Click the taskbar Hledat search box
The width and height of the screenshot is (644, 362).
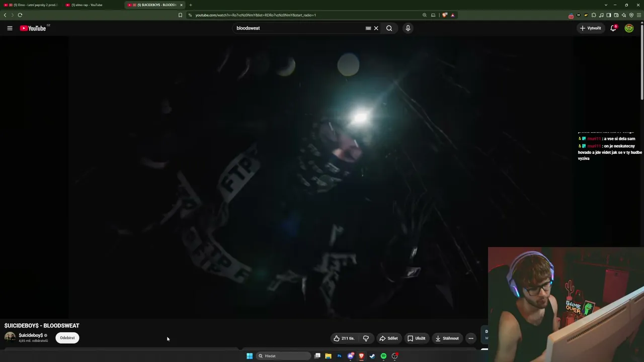coord(283,356)
